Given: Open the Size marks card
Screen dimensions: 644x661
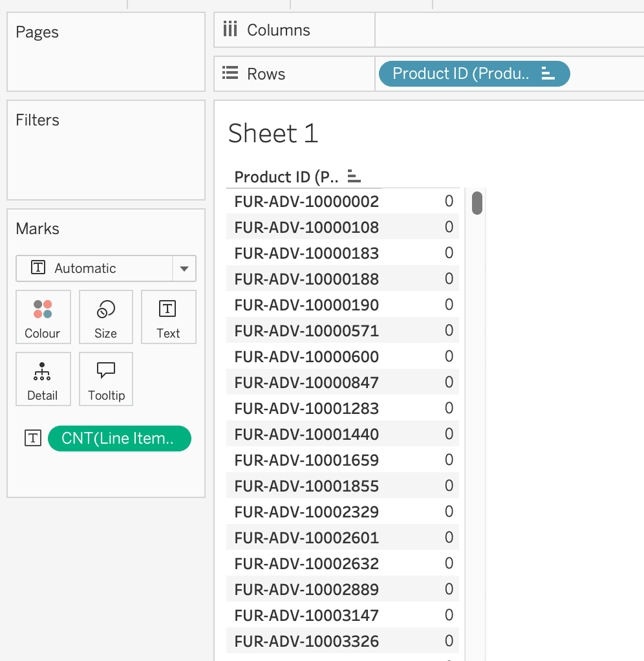Looking at the screenshot, I should click(x=106, y=317).
